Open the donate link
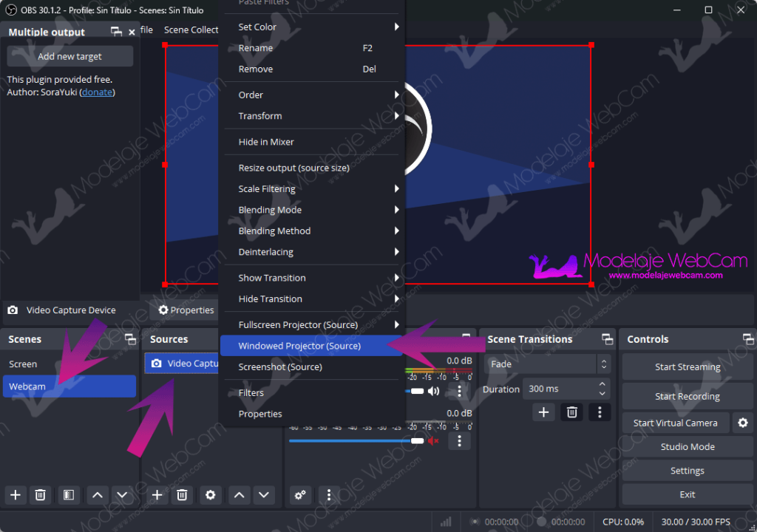This screenshot has height=532, width=757. coord(97,92)
